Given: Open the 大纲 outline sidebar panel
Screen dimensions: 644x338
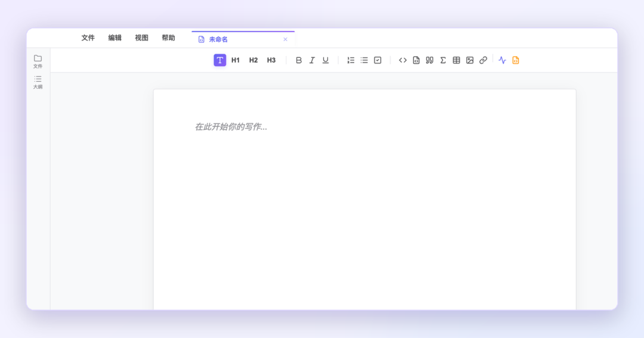Looking at the screenshot, I should coord(38,82).
